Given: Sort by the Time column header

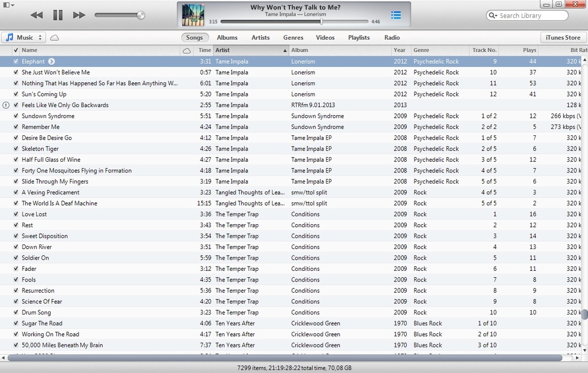Looking at the screenshot, I should click(x=203, y=50).
